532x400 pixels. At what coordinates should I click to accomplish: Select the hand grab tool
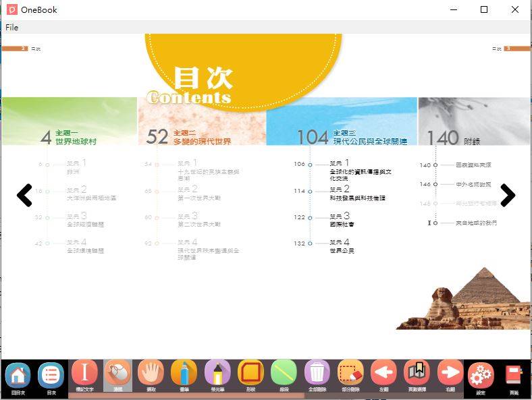click(x=151, y=372)
